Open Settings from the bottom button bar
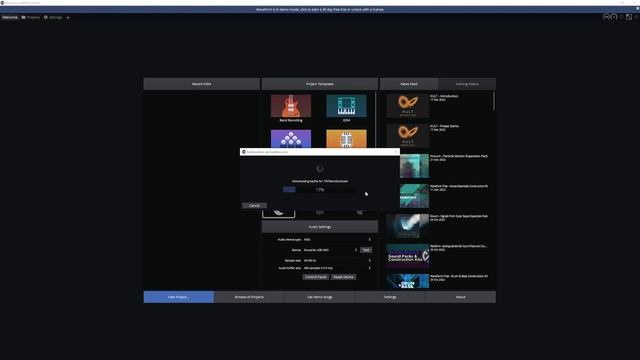The image size is (640, 360). tap(390, 297)
